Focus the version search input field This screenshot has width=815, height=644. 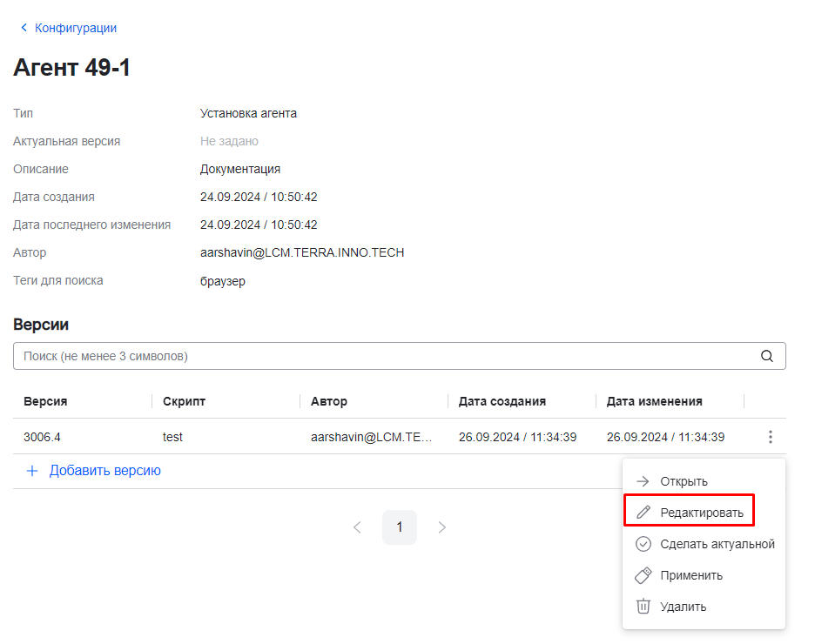[383, 356]
